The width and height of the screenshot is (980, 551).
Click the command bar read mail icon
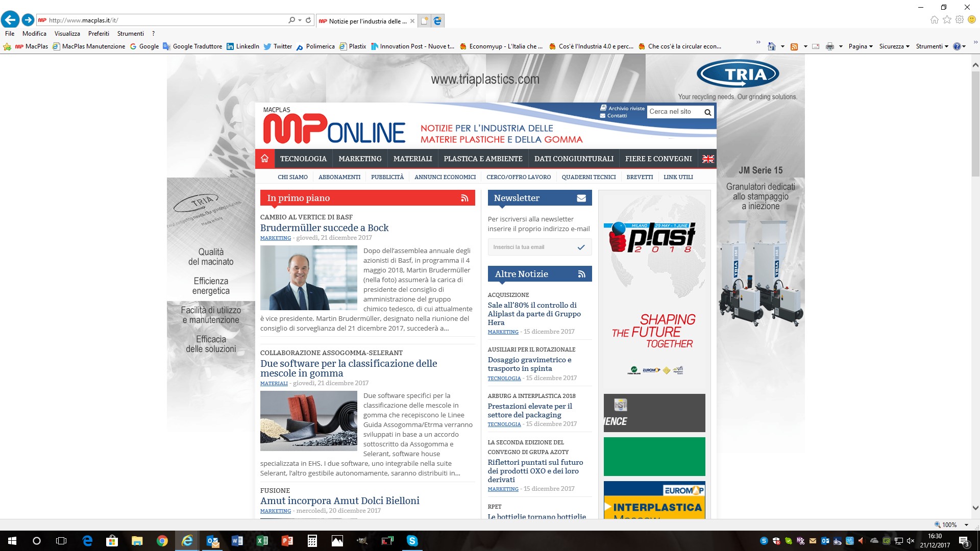tap(816, 46)
